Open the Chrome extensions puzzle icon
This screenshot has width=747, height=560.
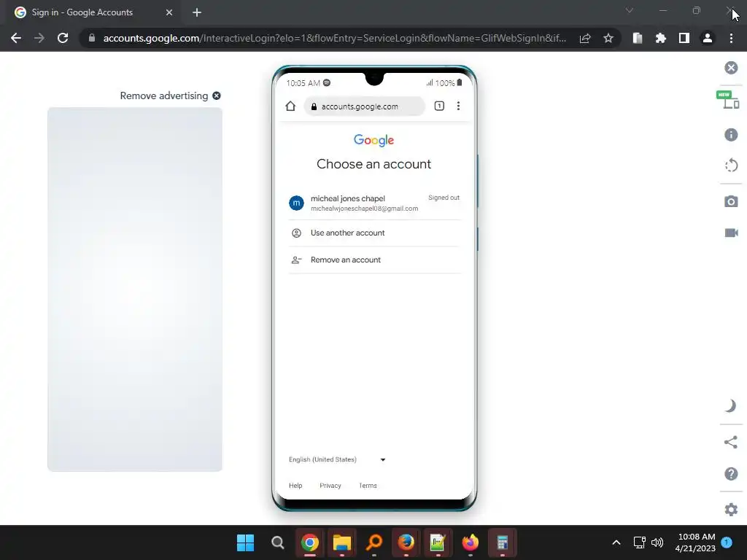[661, 38]
